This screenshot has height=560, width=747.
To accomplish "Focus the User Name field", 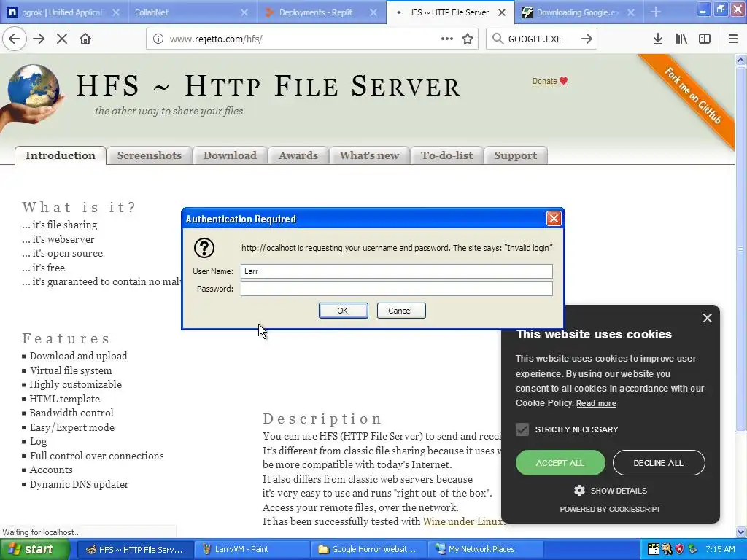I will point(396,271).
